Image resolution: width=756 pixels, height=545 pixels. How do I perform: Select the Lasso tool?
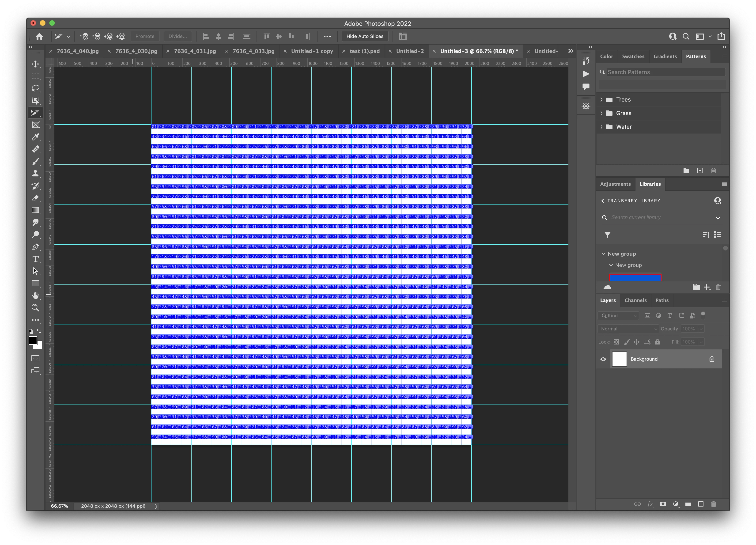click(35, 88)
